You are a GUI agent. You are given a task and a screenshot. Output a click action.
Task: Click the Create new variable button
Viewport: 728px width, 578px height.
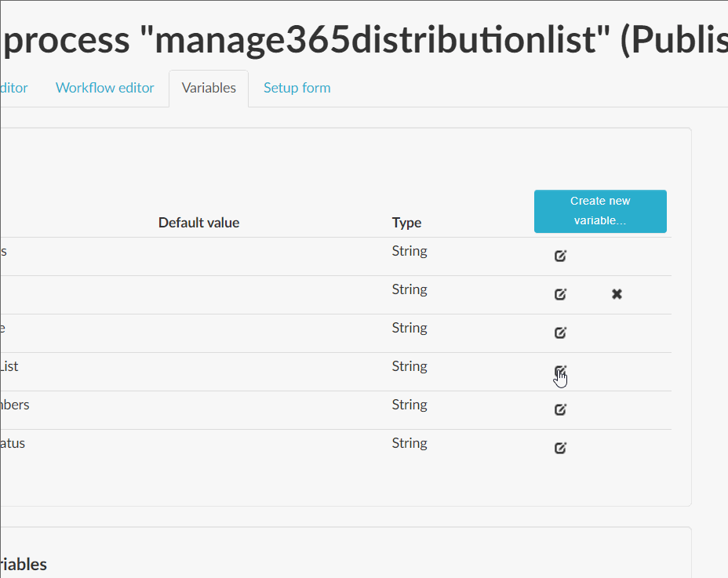tap(600, 211)
